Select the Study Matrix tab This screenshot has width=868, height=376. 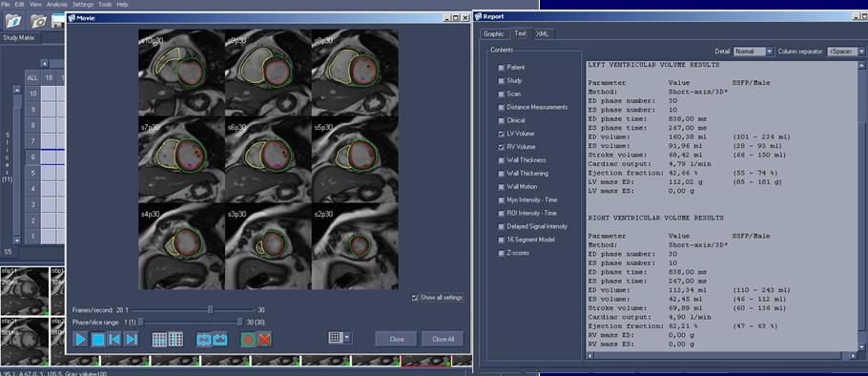[x=19, y=37]
